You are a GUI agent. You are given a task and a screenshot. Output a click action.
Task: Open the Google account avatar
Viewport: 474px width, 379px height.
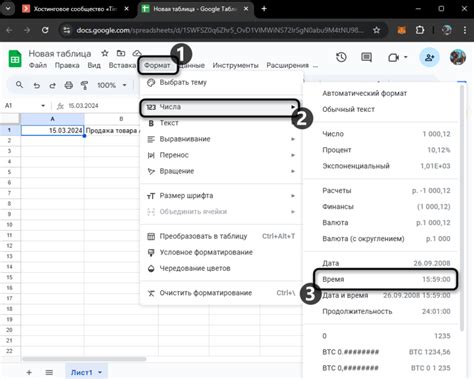pyautogui.click(x=458, y=57)
